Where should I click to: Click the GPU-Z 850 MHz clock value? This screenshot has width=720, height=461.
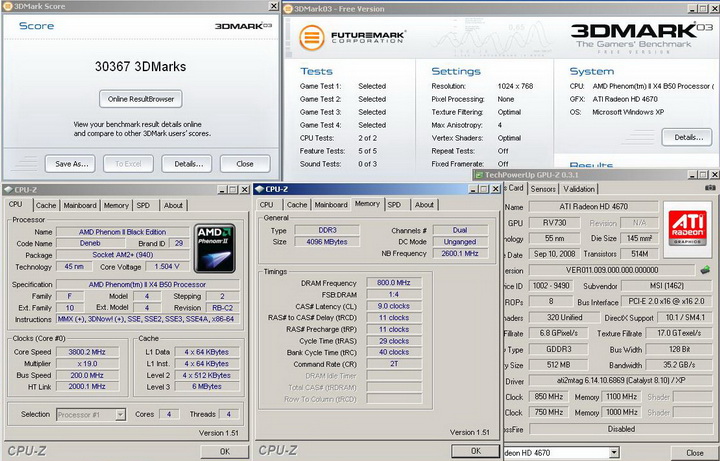549,396
